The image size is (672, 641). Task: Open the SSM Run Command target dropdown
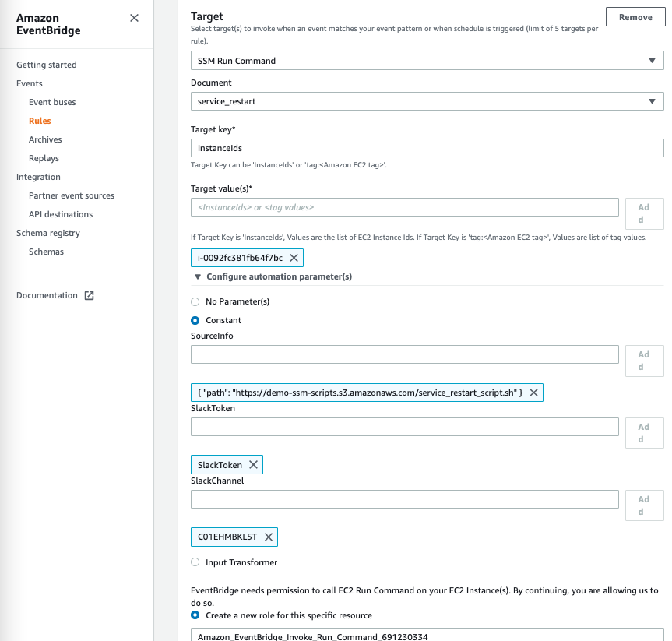(x=427, y=61)
